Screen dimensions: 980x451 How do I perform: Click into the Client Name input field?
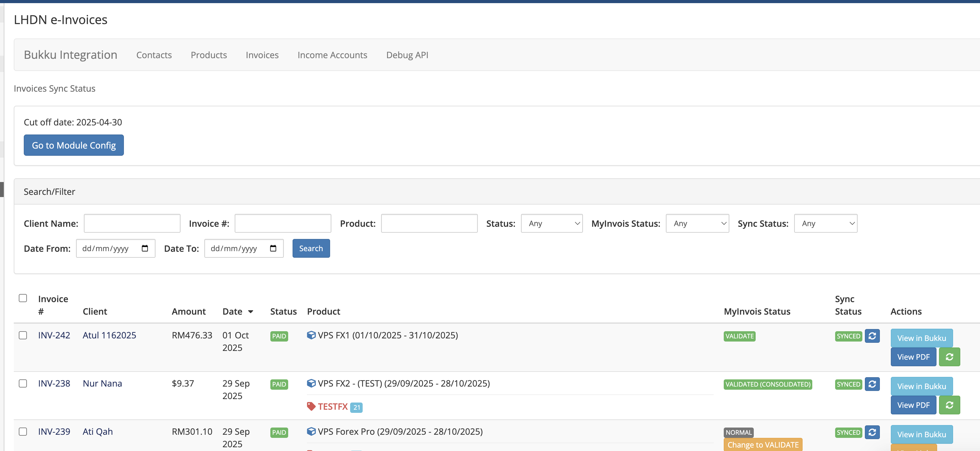coord(132,223)
